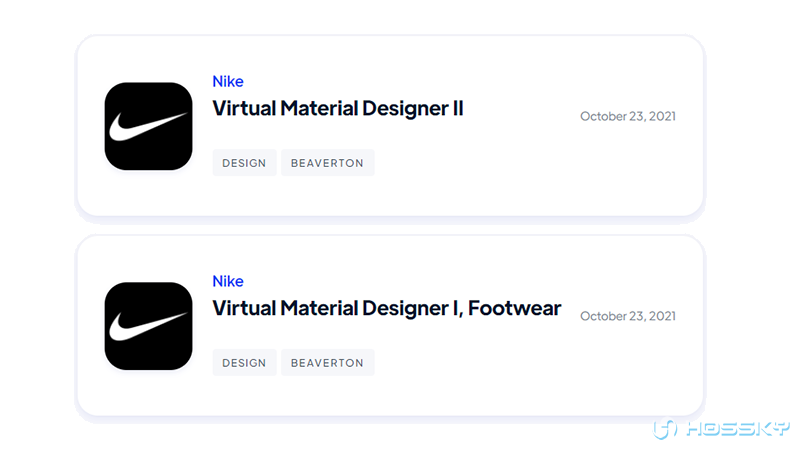
Task: Click the Nike logo on the Designer II card
Action: (148, 126)
